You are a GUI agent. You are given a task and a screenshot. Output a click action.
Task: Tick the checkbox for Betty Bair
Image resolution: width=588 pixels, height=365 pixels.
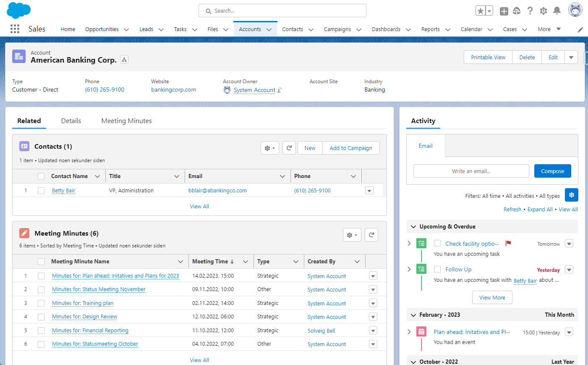pyautogui.click(x=41, y=191)
